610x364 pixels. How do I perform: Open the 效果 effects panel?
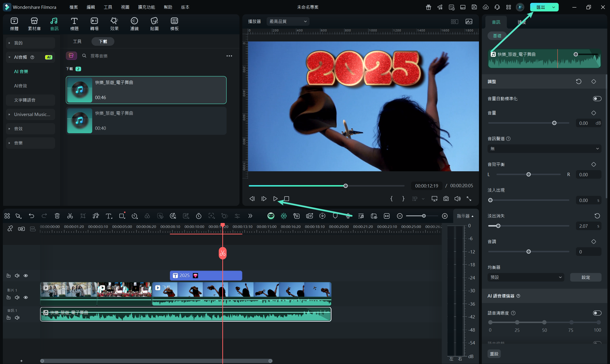click(114, 24)
